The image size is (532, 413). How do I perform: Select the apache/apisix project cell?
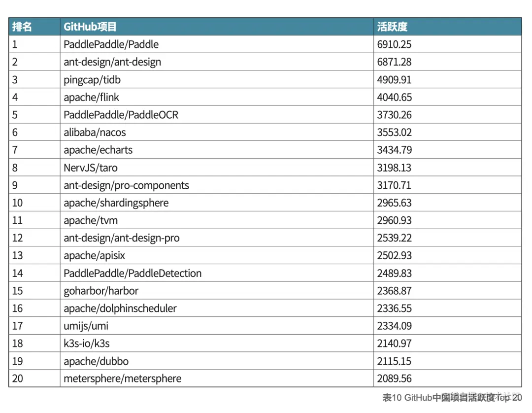pos(217,255)
